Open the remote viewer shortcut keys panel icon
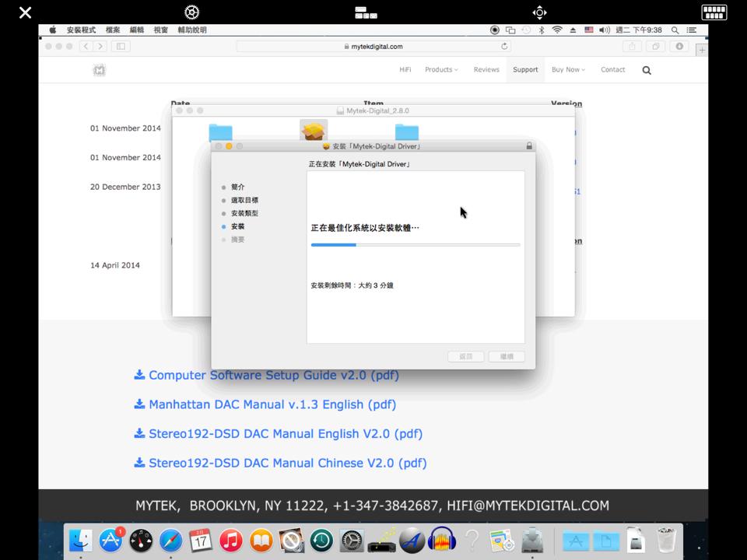This screenshot has height=560, width=747. pyautogui.click(x=366, y=13)
